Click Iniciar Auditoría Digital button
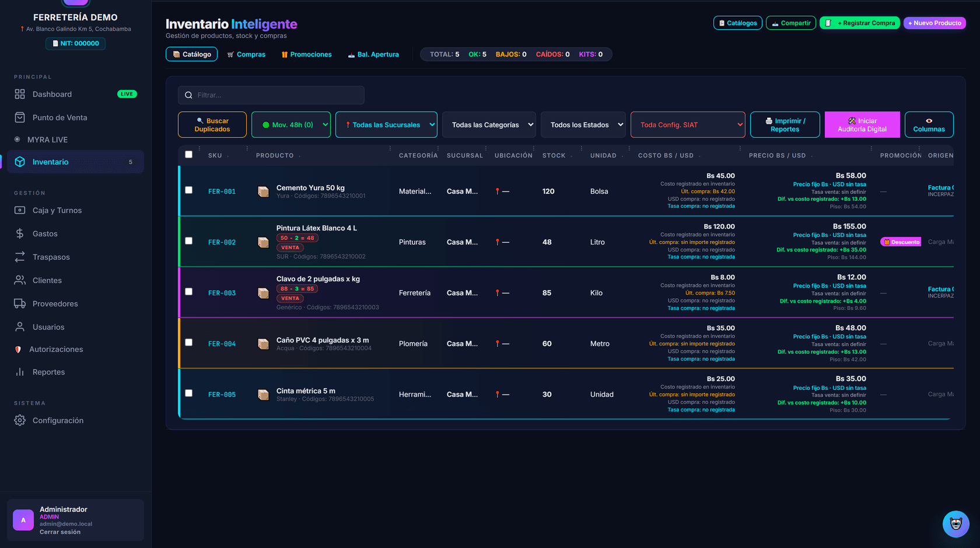The image size is (980, 548). point(862,125)
